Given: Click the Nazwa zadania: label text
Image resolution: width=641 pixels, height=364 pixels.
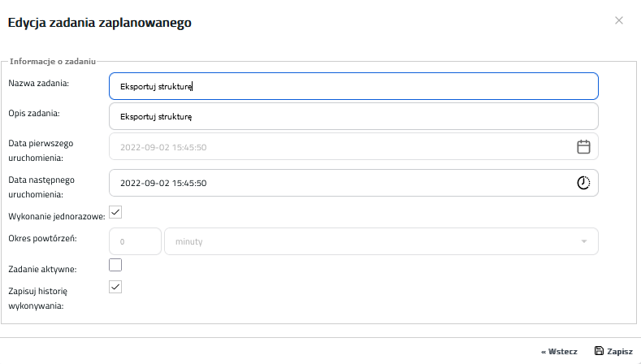Looking at the screenshot, I should (x=38, y=83).
